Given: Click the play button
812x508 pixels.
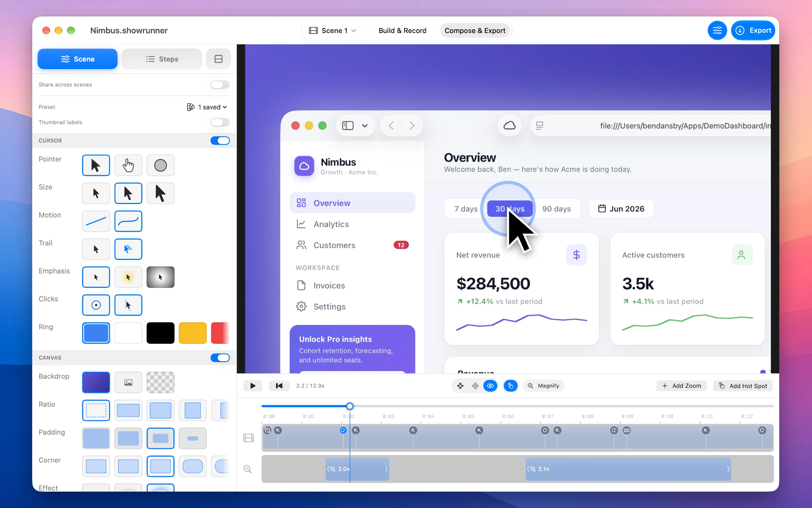Looking at the screenshot, I should point(253,386).
